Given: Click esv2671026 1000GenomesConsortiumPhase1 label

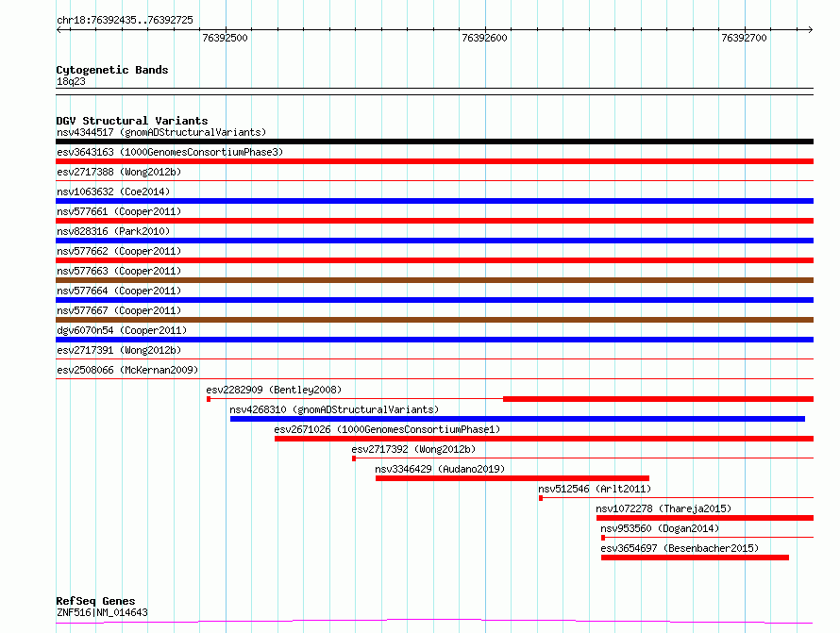Looking at the screenshot, I should pos(387,429).
